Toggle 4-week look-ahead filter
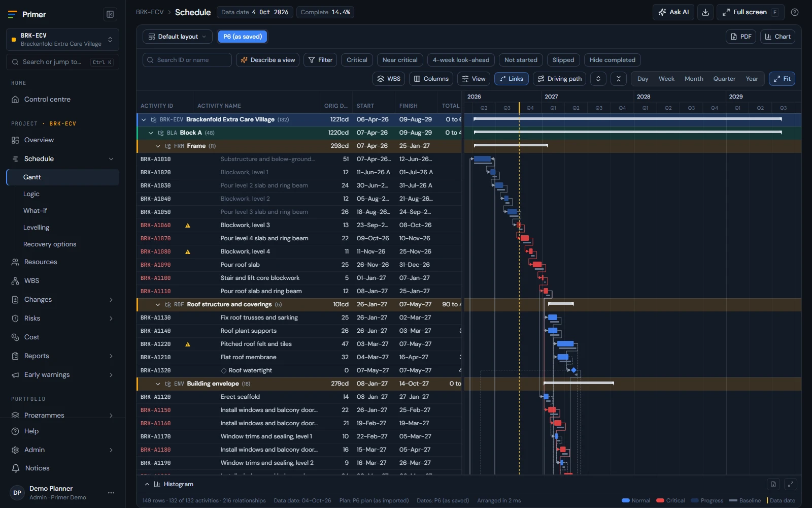 (461, 60)
